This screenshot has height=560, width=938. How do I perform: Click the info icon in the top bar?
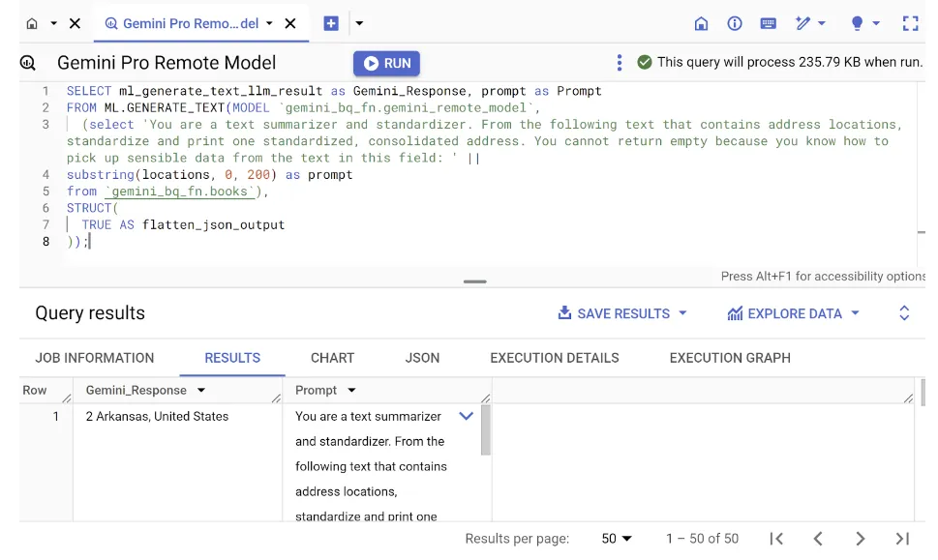click(736, 22)
